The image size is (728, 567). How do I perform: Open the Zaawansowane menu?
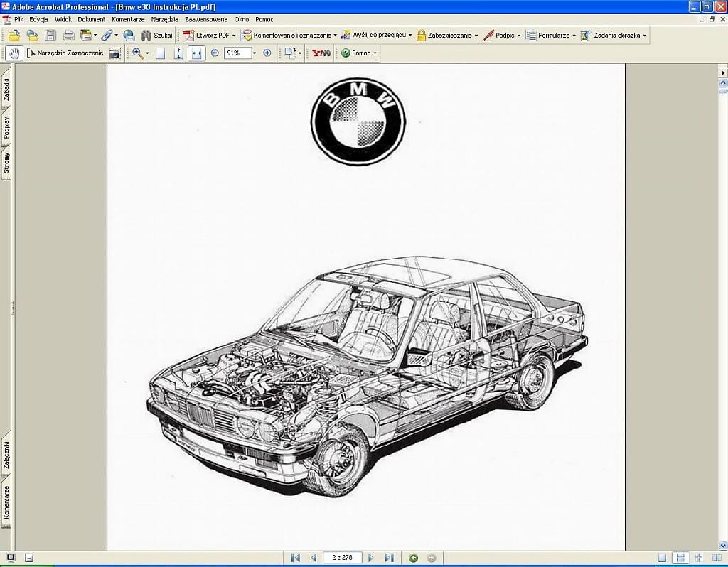pyautogui.click(x=206, y=19)
